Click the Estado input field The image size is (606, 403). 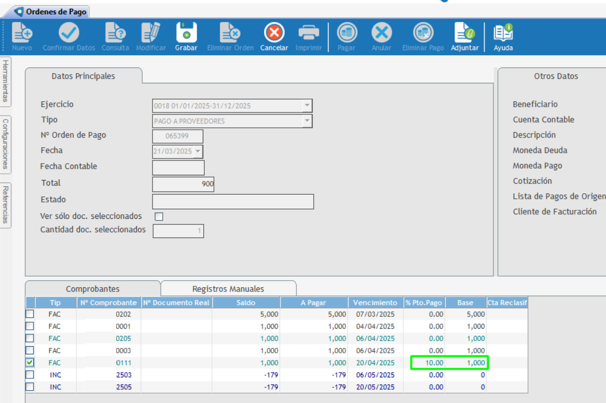click(232, 201)
